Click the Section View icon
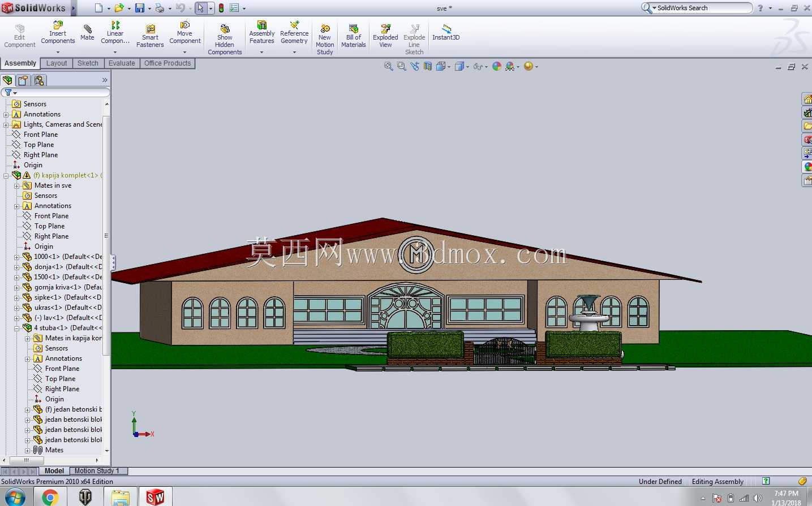This screenshot has width=812, height=506. [428, 66]
